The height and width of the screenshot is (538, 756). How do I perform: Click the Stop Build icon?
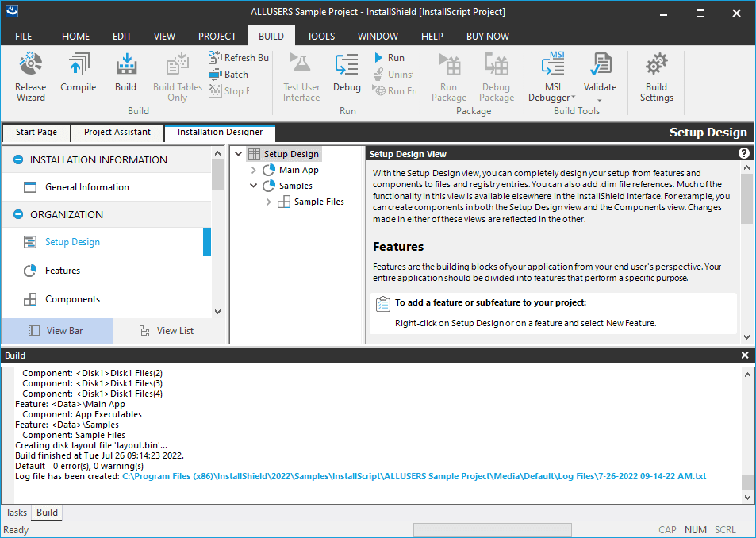tap(215, 90)
